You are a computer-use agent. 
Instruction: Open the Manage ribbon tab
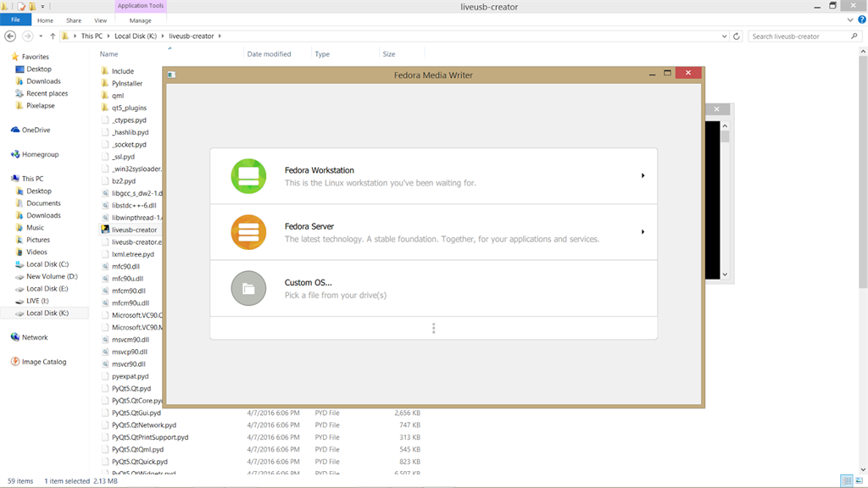point(140,20)
